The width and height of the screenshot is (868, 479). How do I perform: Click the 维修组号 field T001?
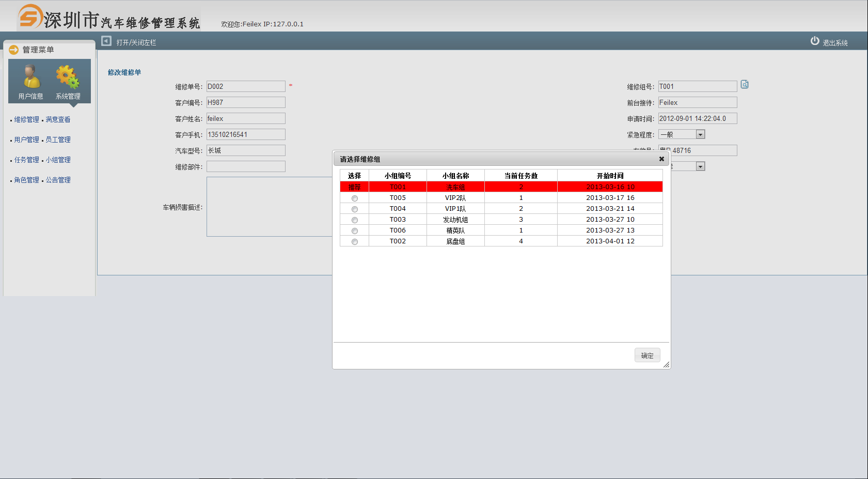(698, 86)
